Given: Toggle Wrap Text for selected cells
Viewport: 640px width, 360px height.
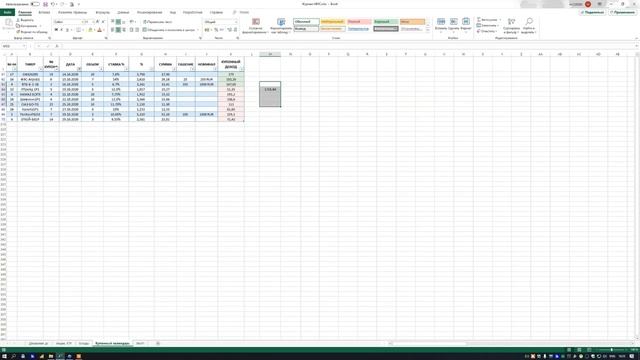Looking at the screenshot, I should [158, 22].
